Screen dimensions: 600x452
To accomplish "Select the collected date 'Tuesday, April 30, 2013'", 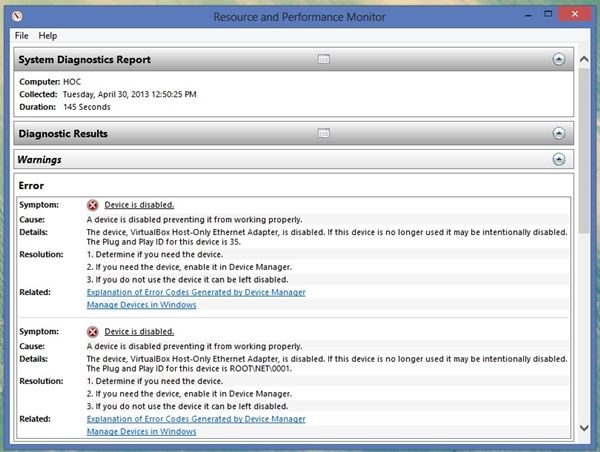I will point(106,95).
